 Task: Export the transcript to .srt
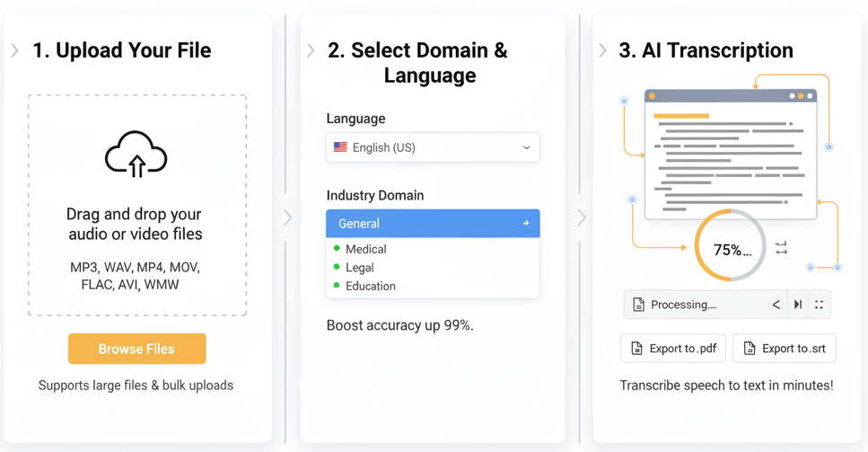(x=784, y=349)
